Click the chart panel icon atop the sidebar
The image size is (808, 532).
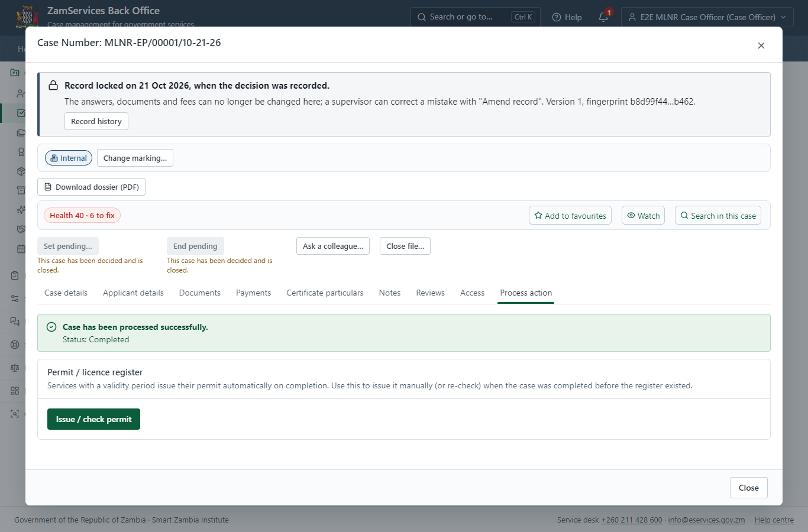pyautogui.click(x=15, y=73)
